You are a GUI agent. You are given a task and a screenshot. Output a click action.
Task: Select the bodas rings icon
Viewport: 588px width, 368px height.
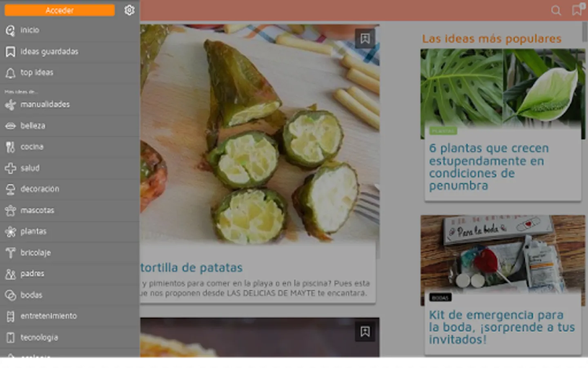point(10,295)
